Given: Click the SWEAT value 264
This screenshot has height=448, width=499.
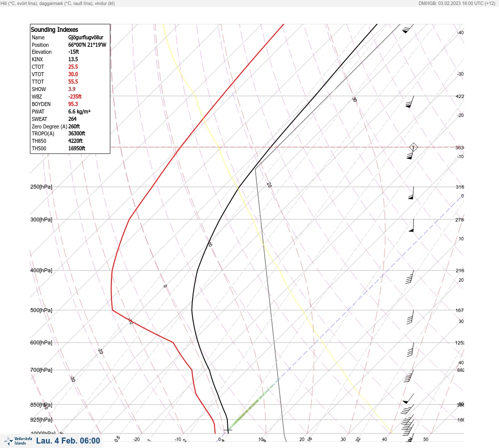Looking at the screenshot, I should tap(72, 119).
